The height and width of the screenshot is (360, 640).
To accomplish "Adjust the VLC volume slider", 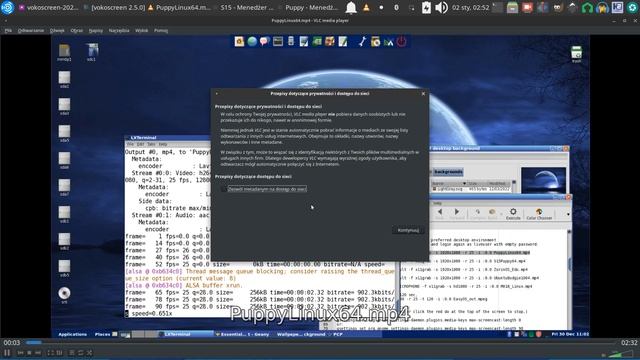I will tap(620, 354).
